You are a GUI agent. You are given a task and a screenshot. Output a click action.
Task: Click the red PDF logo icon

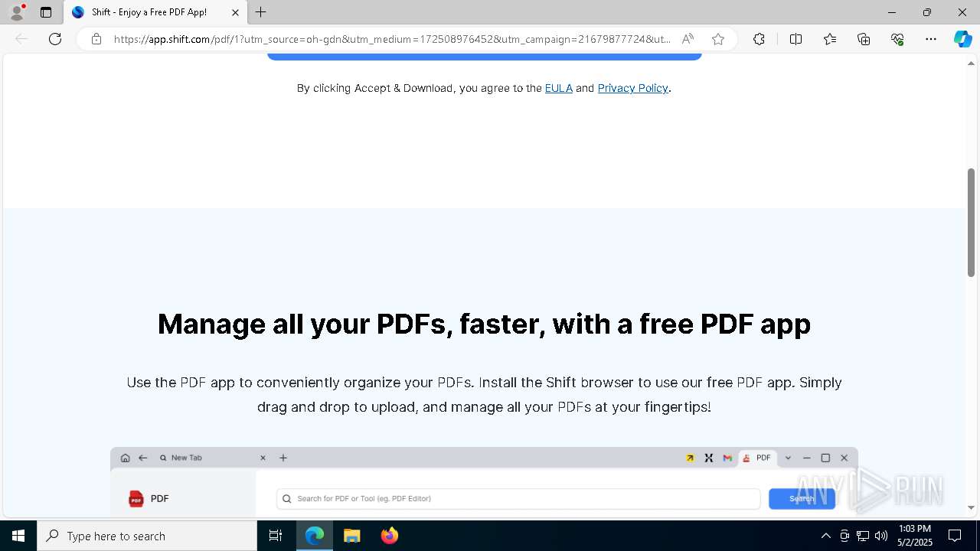pos(136,499)
